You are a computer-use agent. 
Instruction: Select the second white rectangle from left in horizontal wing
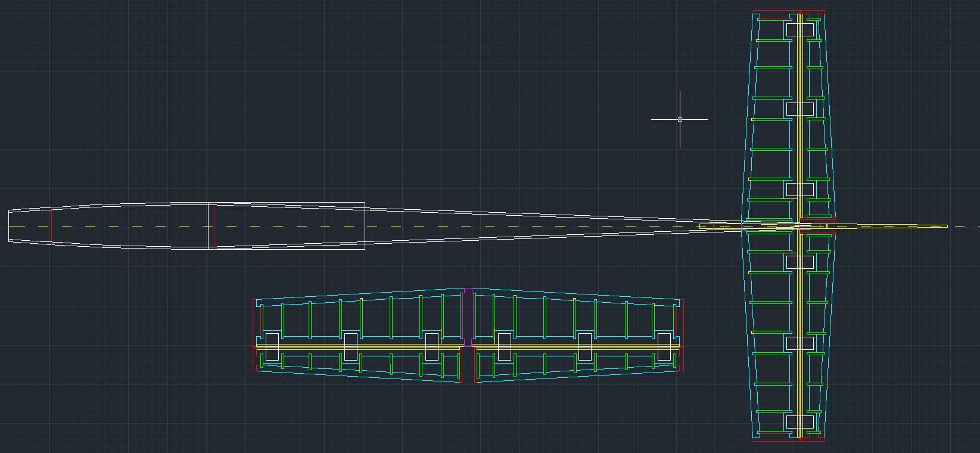pos(350,346)
